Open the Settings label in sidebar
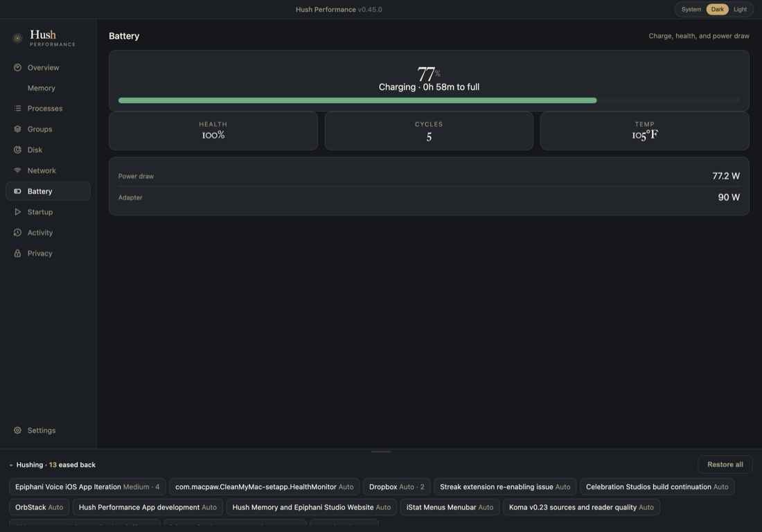The height and width of the screenshot is (532, 762). 42,430
